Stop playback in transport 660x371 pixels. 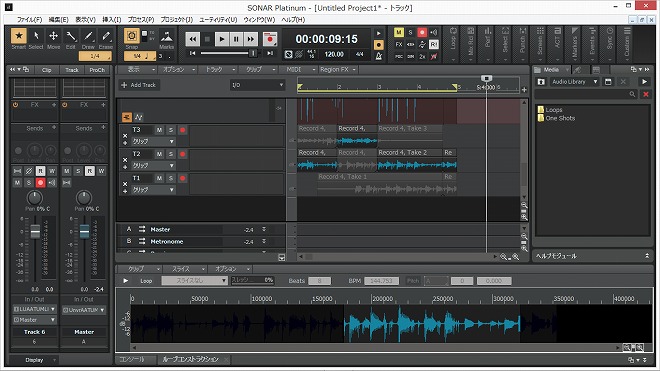[207, 39]
